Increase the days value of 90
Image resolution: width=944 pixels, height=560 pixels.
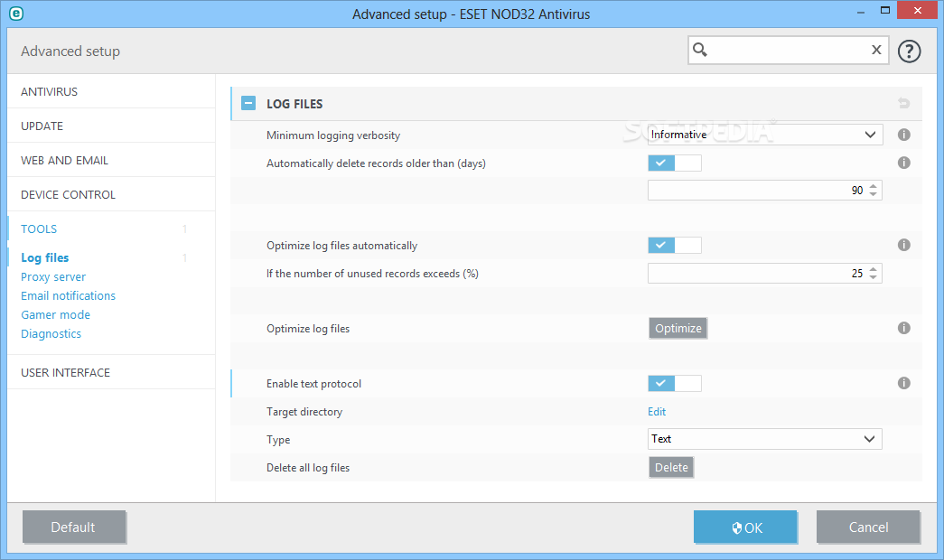coord(873,186)
